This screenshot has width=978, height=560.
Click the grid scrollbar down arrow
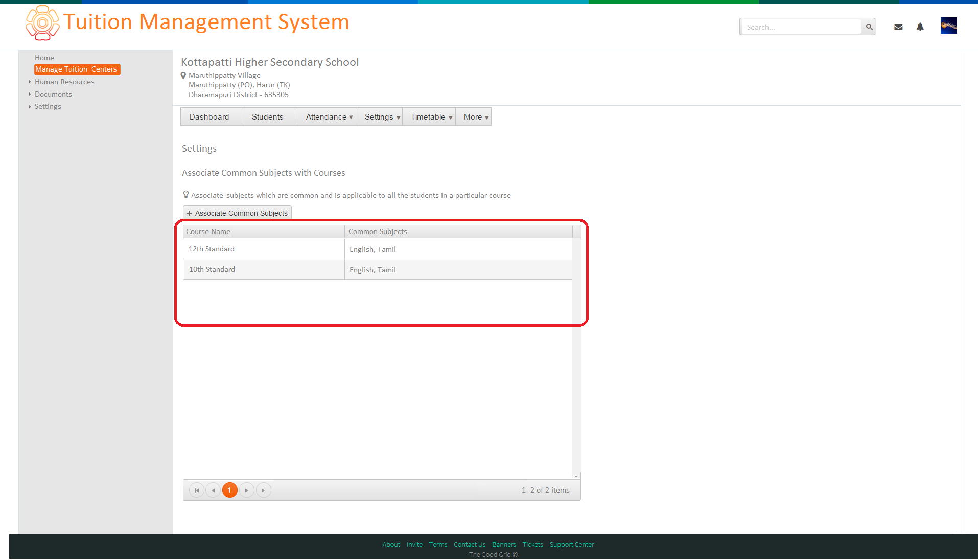pos(576,476)
